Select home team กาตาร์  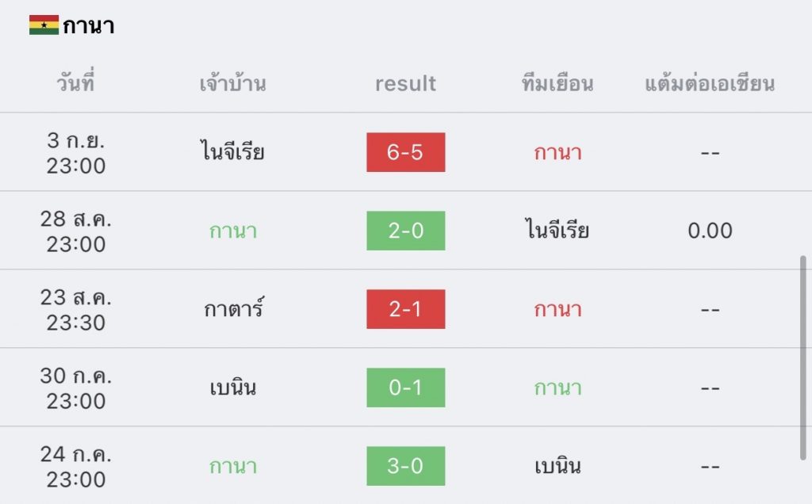pos(234,308)
